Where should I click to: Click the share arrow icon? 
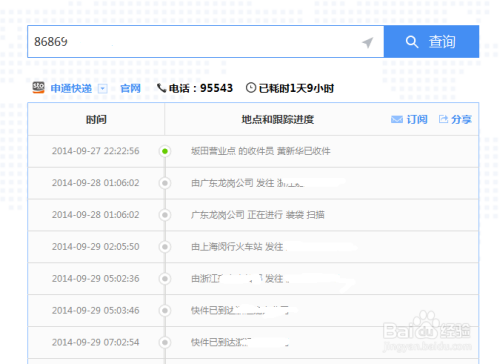coord(443,119)
